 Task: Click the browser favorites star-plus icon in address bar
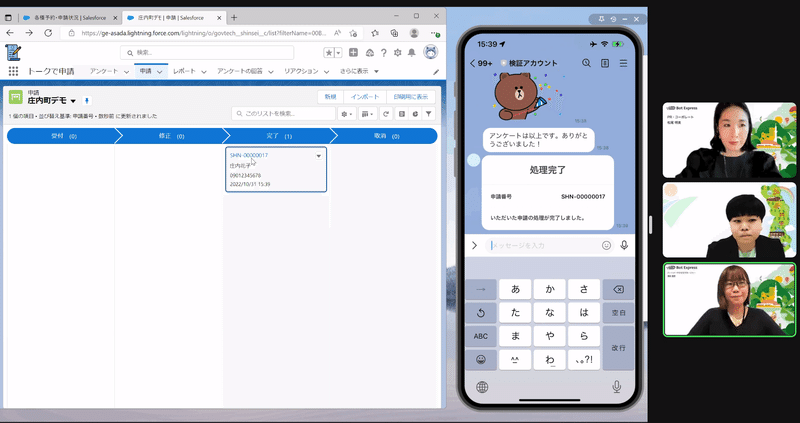tap(353, 33)
